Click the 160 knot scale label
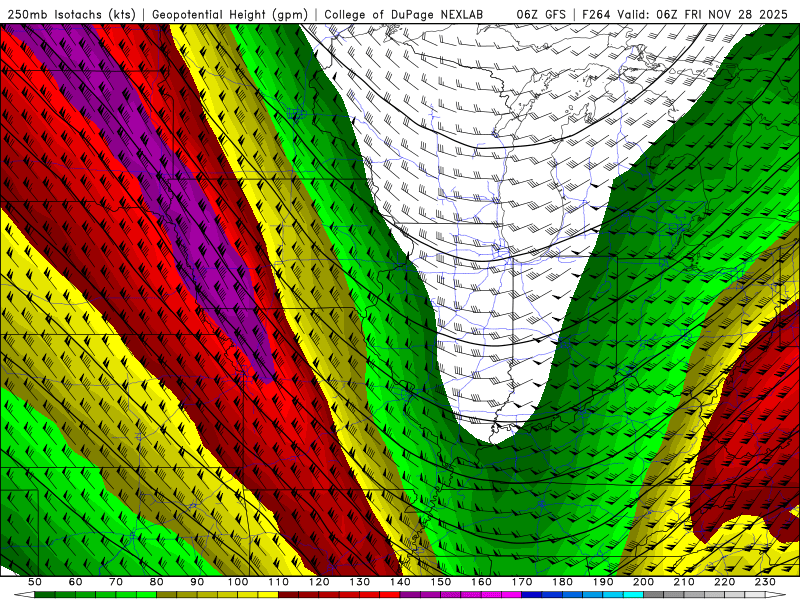This screenshot has height=600, width=800. pos(481,582)
